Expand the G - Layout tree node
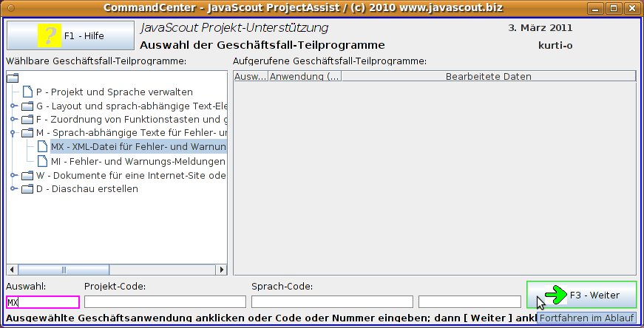This screenshot has width=644, height=328. (13, 106)
